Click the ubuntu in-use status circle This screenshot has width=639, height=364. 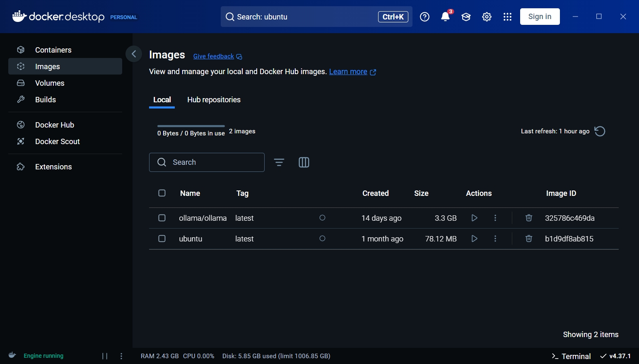pos(322,239)
